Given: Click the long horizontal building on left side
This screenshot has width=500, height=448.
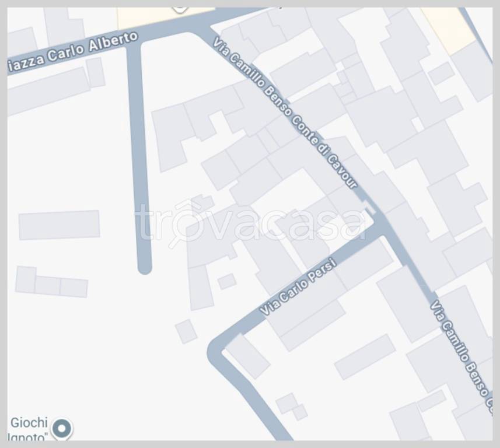Looking at the screenshot, I should 60,225.
